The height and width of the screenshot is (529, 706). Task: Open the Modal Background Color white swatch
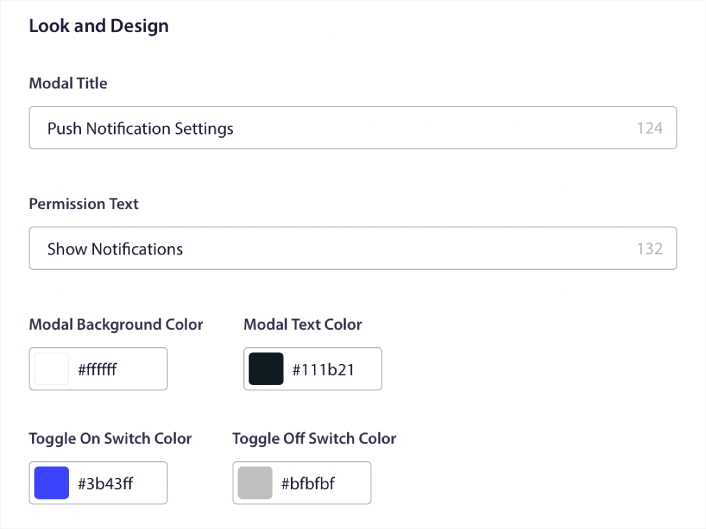click(51, 369)
